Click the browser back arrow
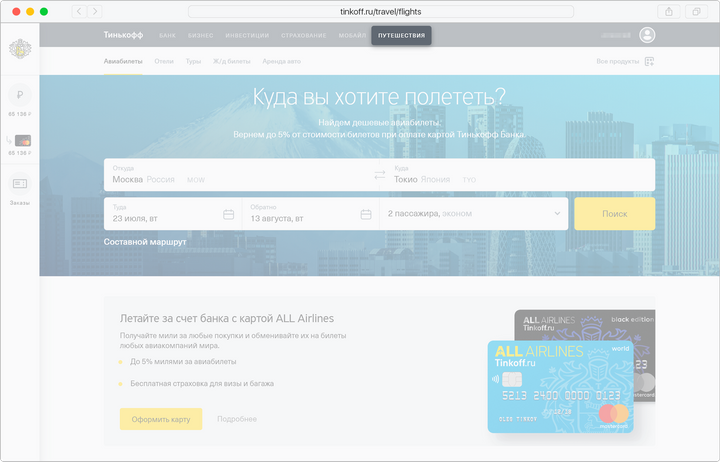 click(x=79, y=11)
